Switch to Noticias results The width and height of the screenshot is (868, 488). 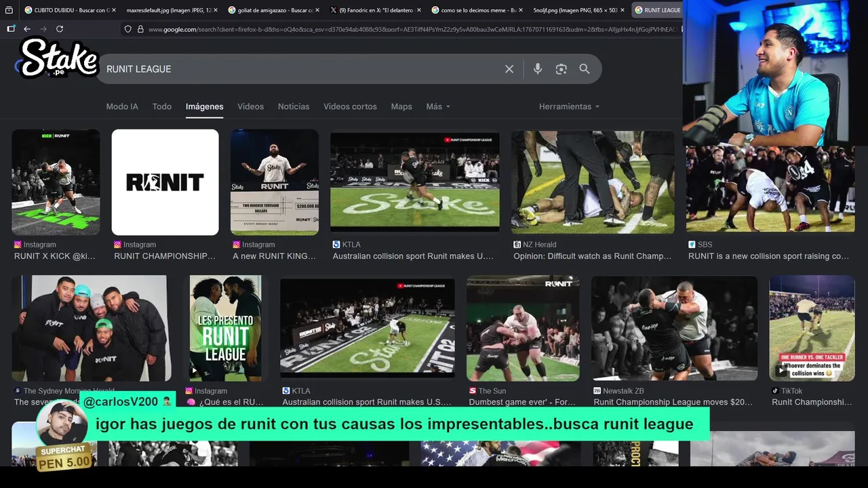click(294, 106)
